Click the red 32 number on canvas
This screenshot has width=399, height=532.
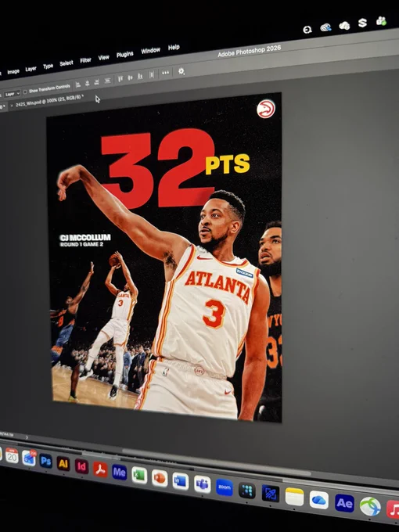[159, 169]
